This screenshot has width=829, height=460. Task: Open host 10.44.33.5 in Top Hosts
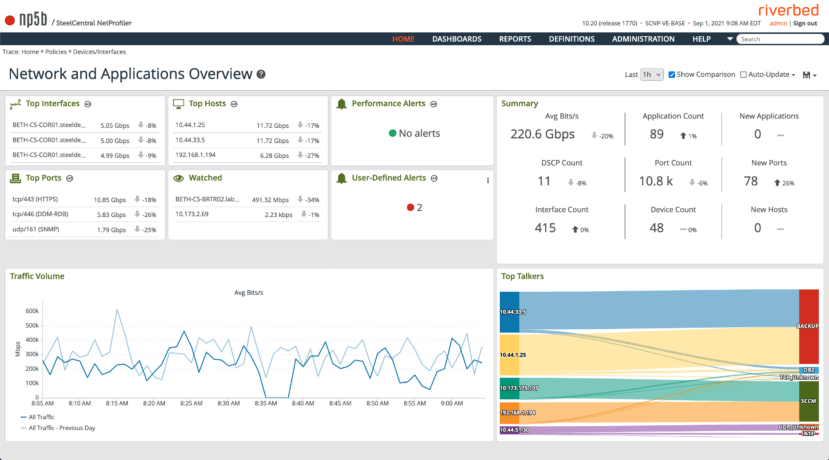click(x=190, y=140)
